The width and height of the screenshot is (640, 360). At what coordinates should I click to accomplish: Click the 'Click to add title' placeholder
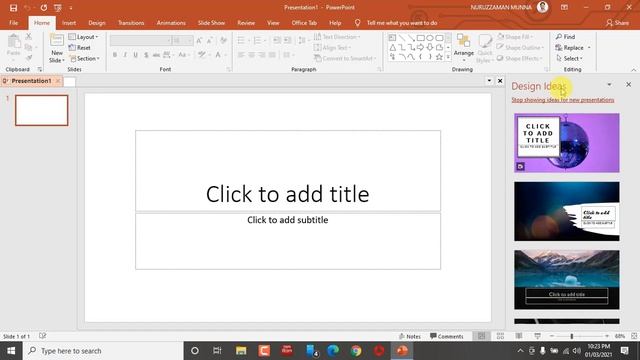pyautogui.click(x=288, y=171)
